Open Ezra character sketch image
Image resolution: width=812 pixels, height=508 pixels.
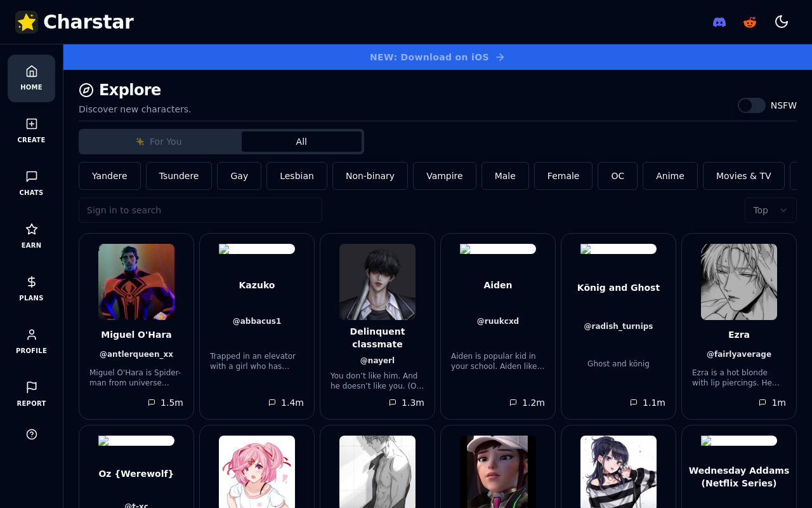click(739, 282)
